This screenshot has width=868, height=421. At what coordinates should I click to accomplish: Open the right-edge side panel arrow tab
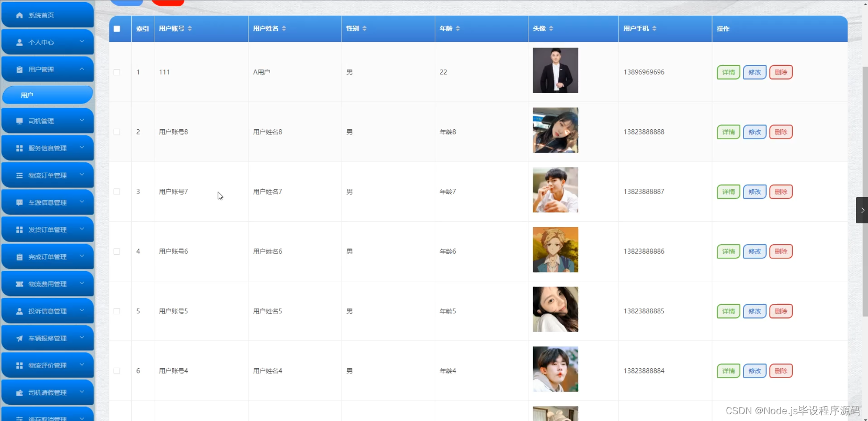click(x=862, y=210)
